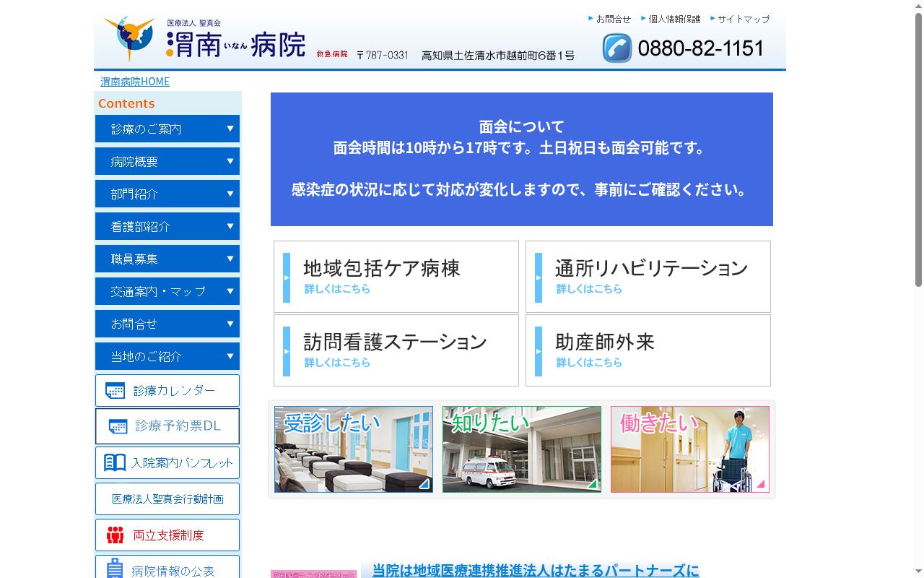The height and width of the screenshot is (578, 924).
Task: Click the 渭南病院 title logo text
Action: [236, 45]
